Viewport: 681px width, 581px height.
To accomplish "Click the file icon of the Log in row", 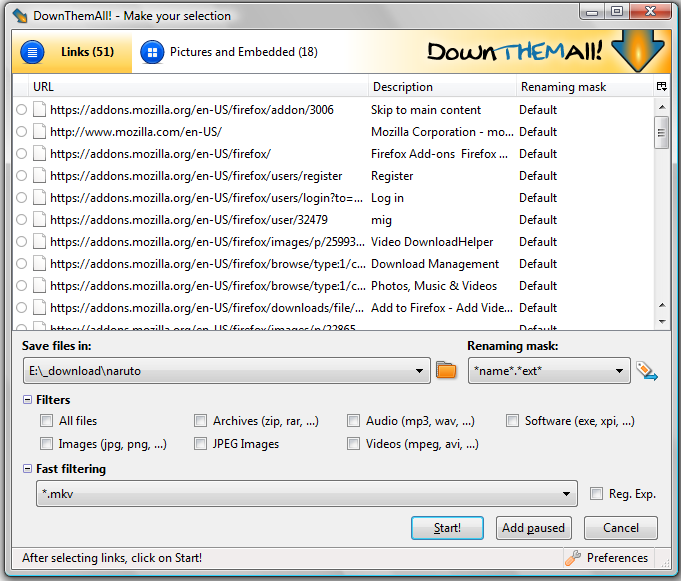I will tap(40, 198).
